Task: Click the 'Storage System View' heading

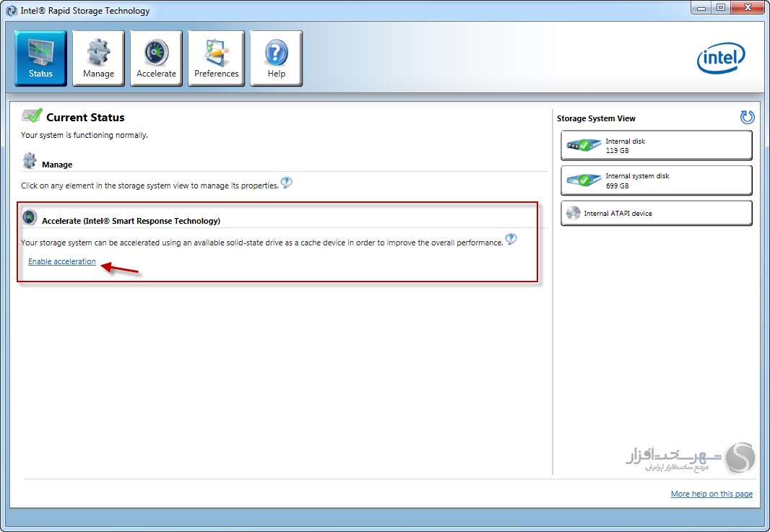Action: tap(596, 118)
